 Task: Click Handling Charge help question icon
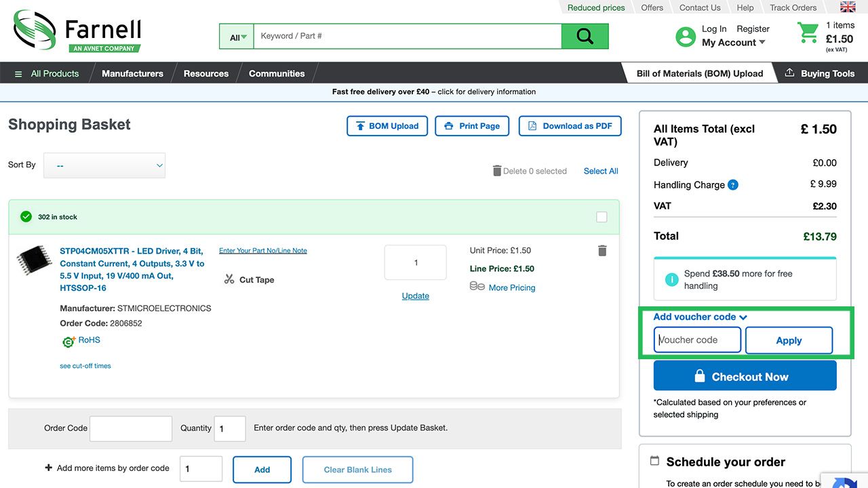coord(733,185)
